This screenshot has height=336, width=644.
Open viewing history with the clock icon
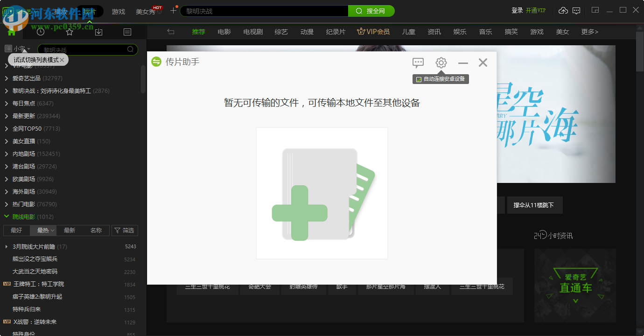coord(40,31)
